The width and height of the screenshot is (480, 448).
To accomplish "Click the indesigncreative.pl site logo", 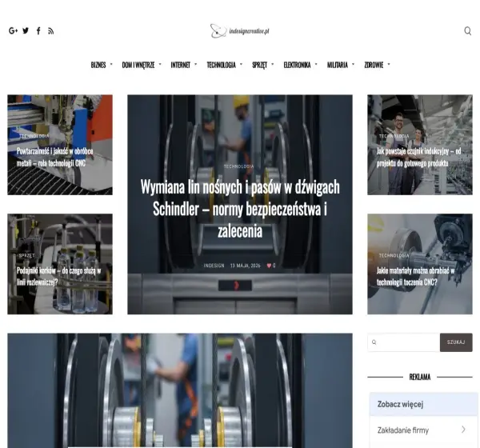I will coord(240,31).
